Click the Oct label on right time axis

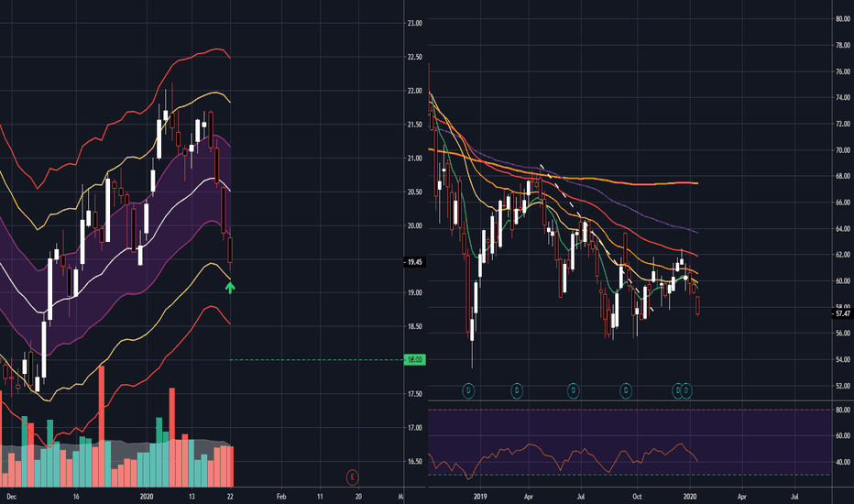[x=637, y=497]
